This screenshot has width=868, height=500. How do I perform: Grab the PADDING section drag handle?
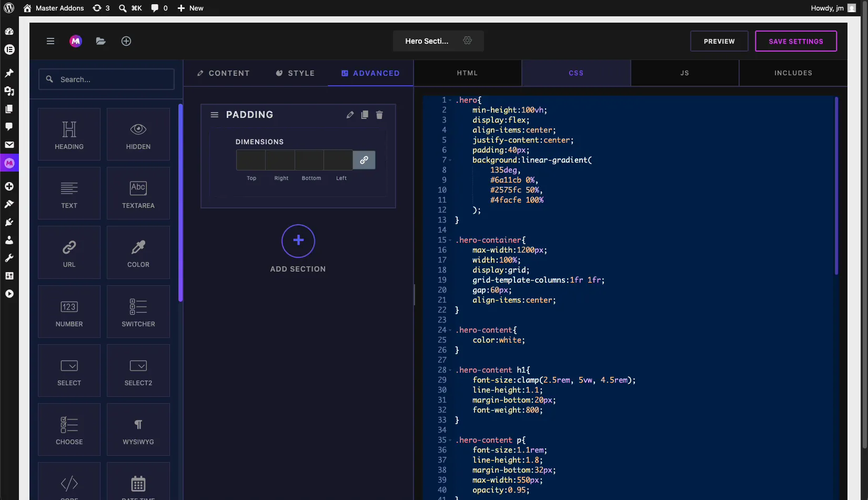(214, 115)
